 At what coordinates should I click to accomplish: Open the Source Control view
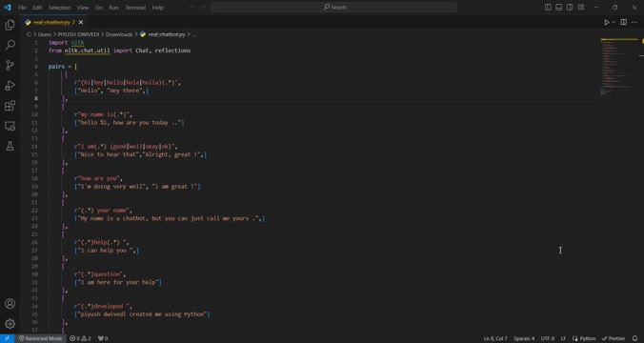[x=10, y=65]
